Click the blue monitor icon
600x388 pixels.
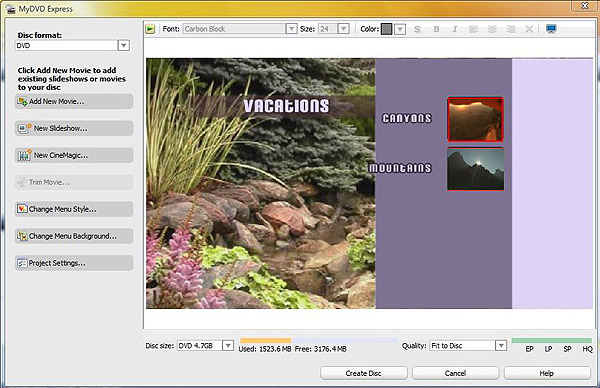pos(551,29)
